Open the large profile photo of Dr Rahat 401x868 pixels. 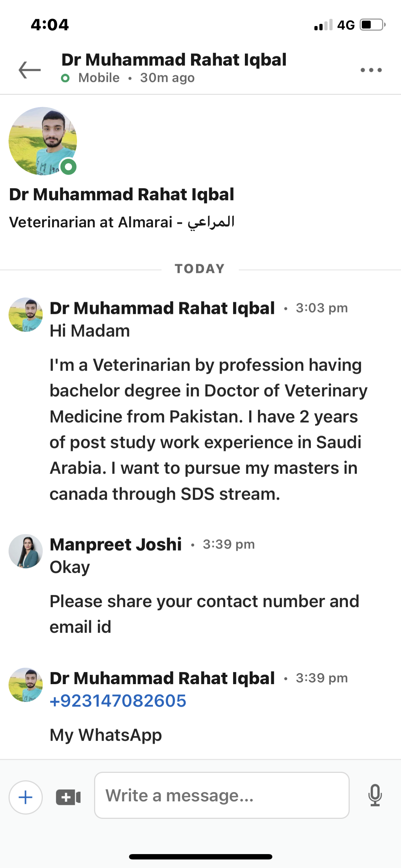[43, 141]
